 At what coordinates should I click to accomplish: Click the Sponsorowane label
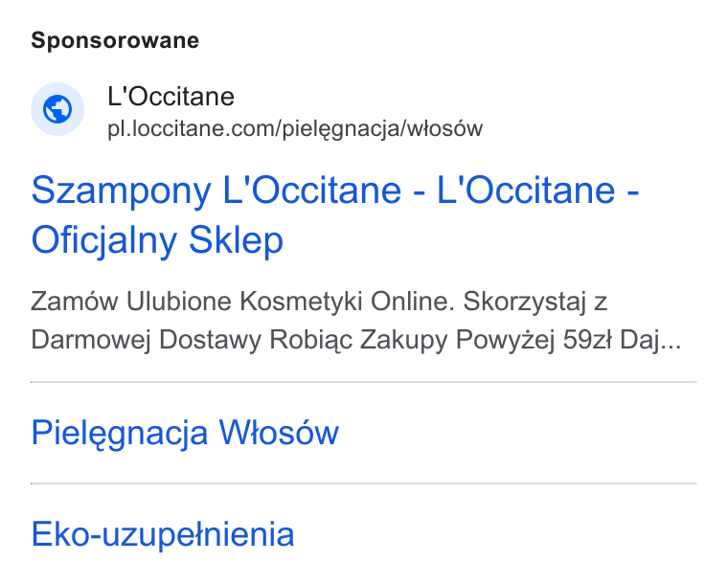(x=115, y=41)
